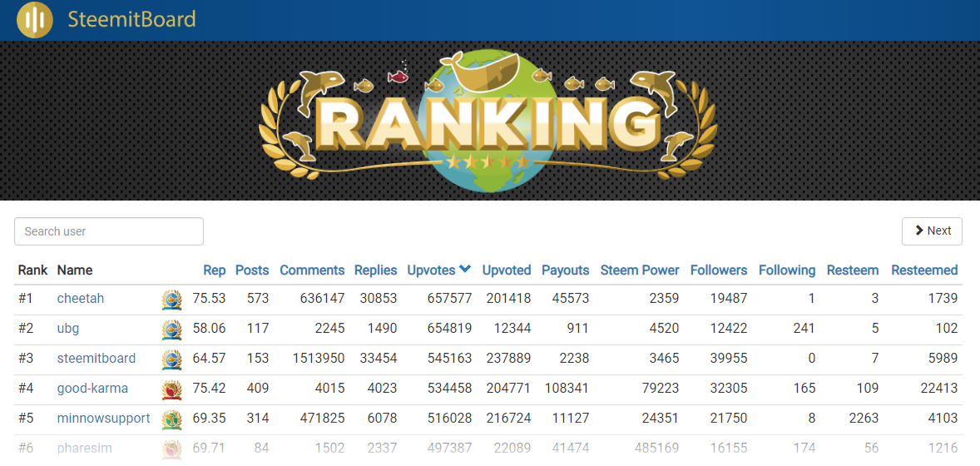
Task: Click the good-karma row red badge icon
Action: tap(171, 389)
